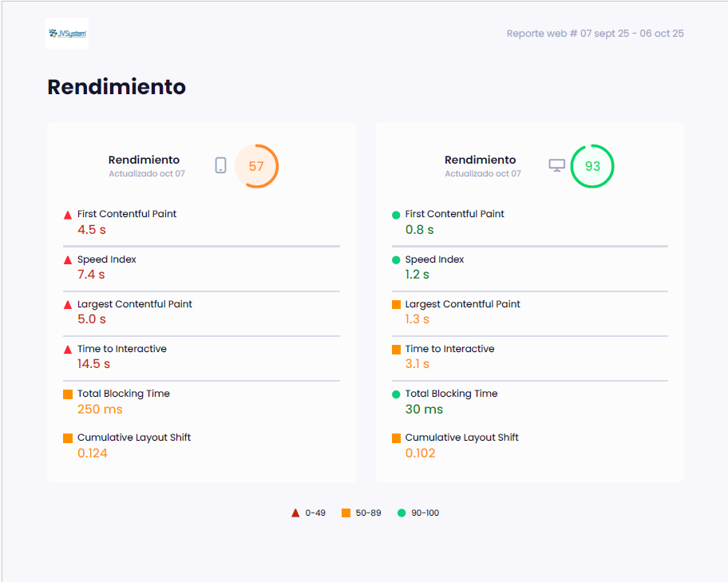Click green circle beside desktop Total Blocking Time
728x582 pixels.
tap(396, 394)
